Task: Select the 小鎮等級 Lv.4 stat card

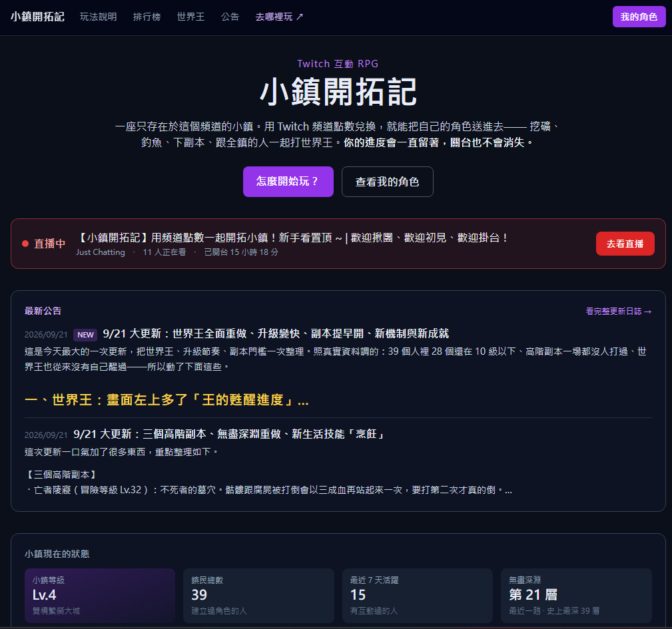Action: 100,596
